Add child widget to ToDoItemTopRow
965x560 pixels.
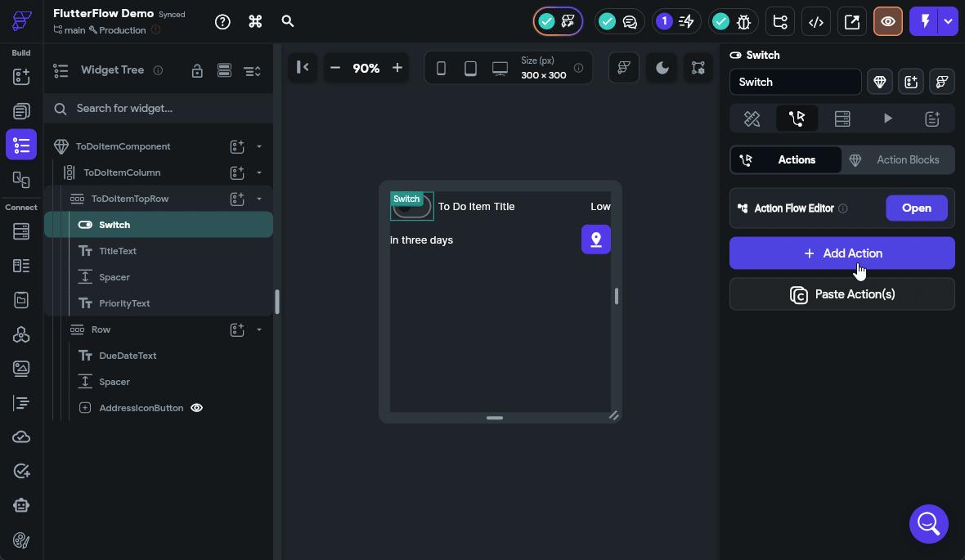click(x=237, y=199)
